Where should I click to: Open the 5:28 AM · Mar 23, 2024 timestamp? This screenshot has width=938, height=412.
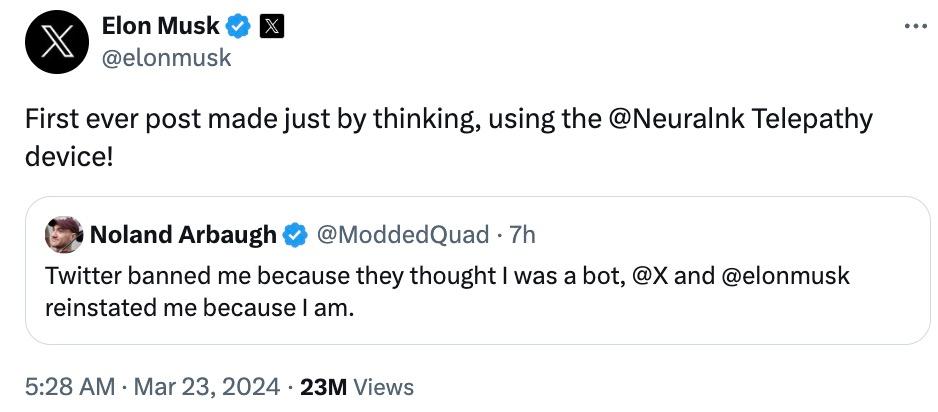151,387
